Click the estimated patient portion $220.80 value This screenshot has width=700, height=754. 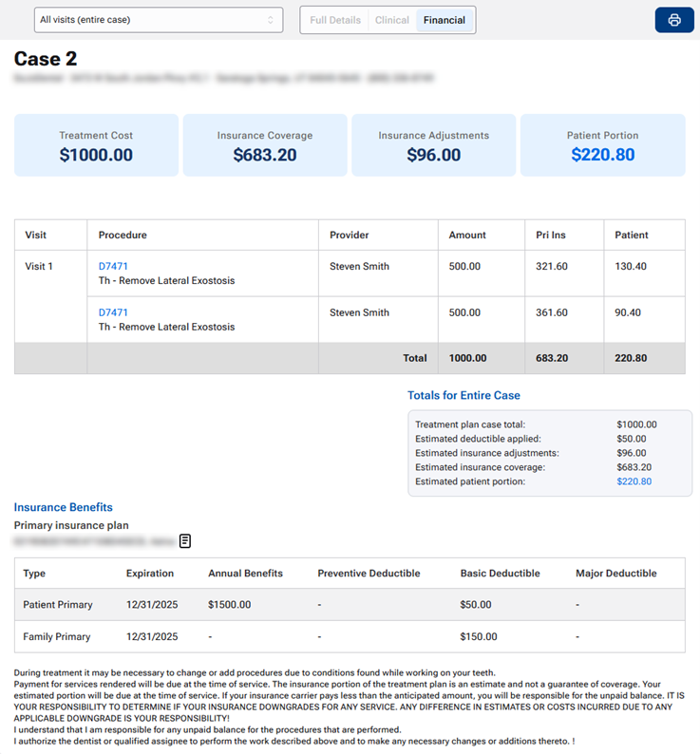tap(634, 481)
